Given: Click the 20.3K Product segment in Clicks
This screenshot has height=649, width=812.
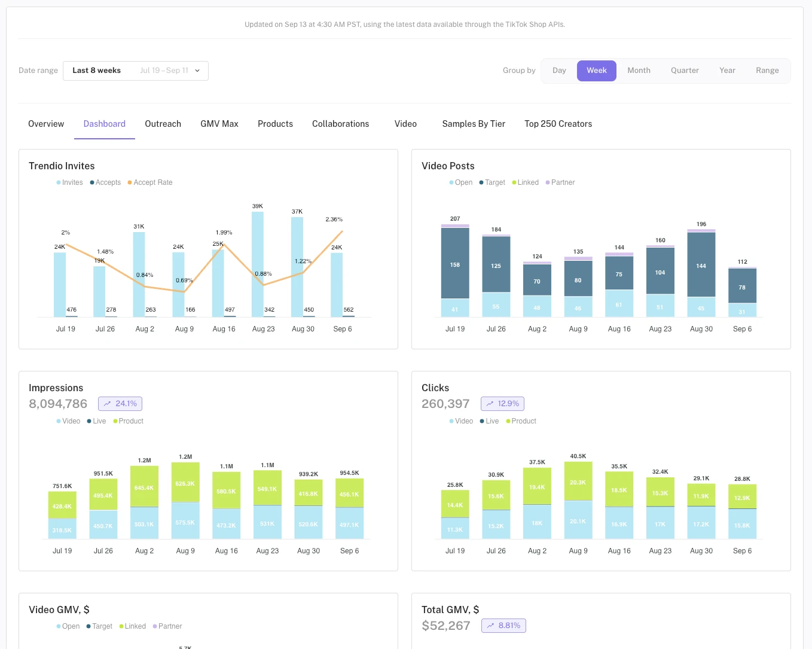Looking at the screenshot, I should click(x=578, y=482).
